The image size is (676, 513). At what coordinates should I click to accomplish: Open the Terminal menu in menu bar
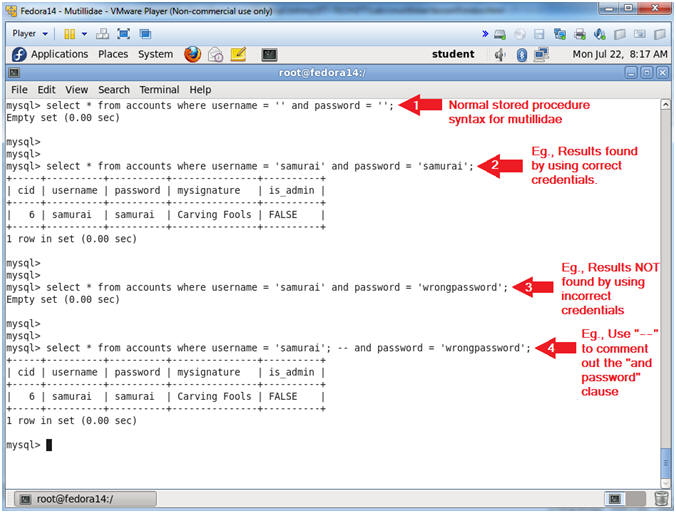click(159, 90)
